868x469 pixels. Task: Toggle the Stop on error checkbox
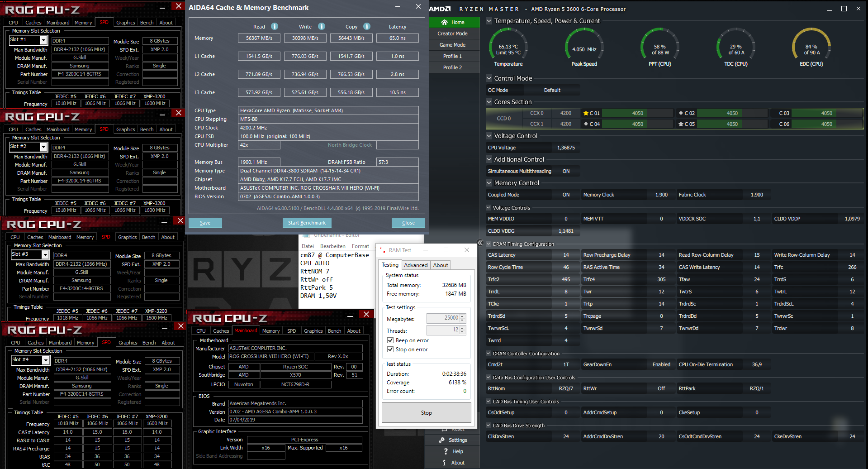pos(390,349)
